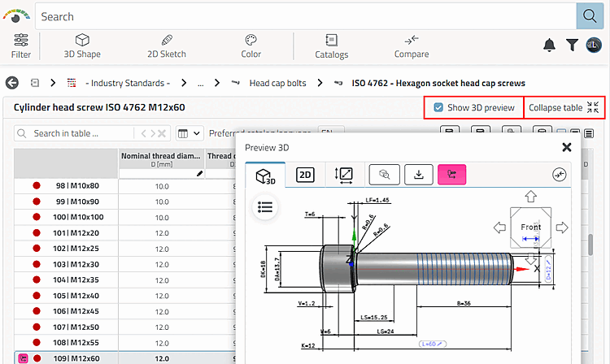Expand the breadcrumb ellipsis path
The image size is (610, 364).
tap(200, 83)
